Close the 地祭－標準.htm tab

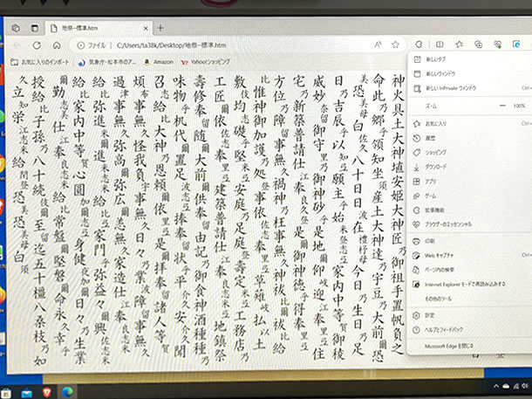click(146, 28)
